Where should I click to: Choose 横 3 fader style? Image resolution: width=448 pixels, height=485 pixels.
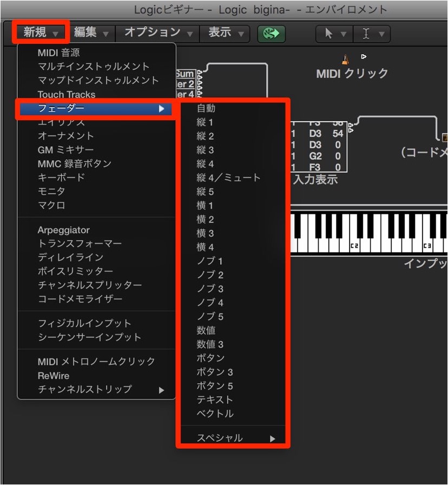point(233,233)
